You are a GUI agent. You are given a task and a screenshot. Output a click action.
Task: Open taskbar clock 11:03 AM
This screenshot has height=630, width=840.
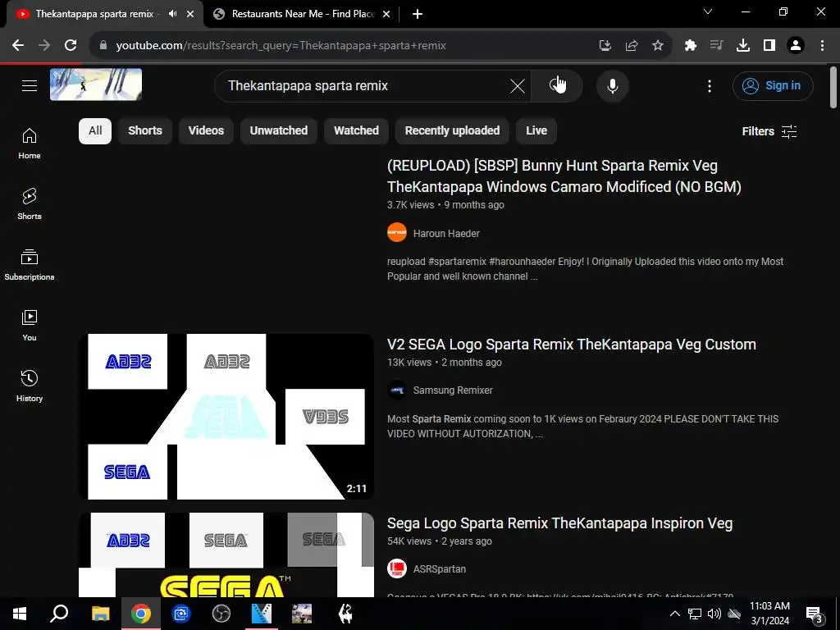point(769,614)
